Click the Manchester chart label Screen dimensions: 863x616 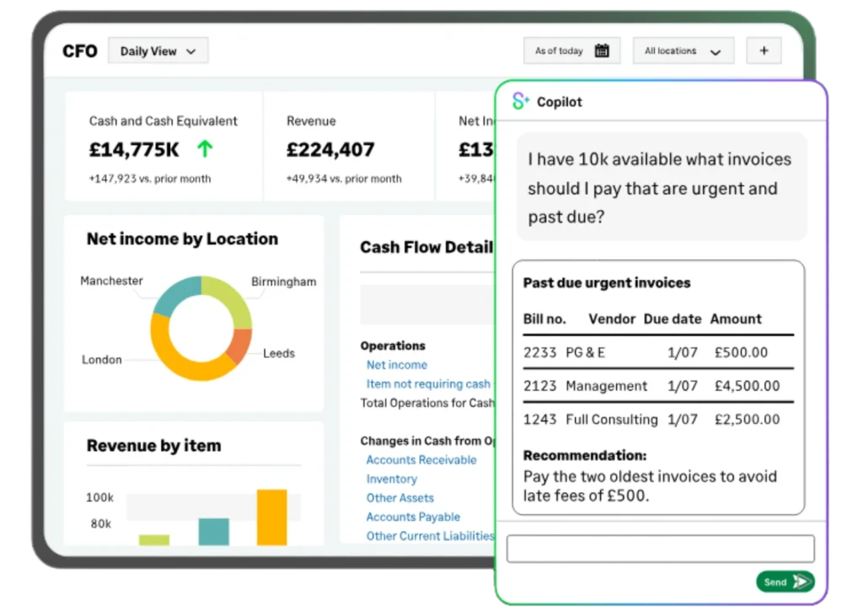click(111, 281)
